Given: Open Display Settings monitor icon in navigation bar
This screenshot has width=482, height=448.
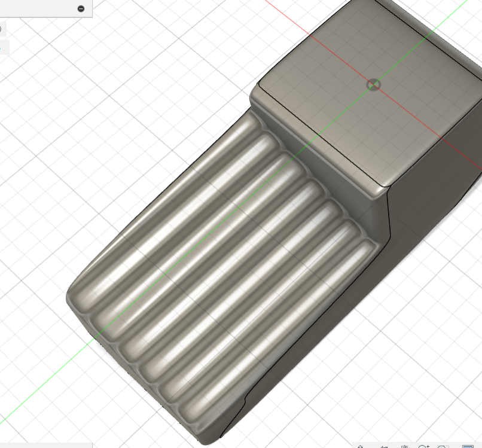Looking at the screenshot, I should 468,446.
